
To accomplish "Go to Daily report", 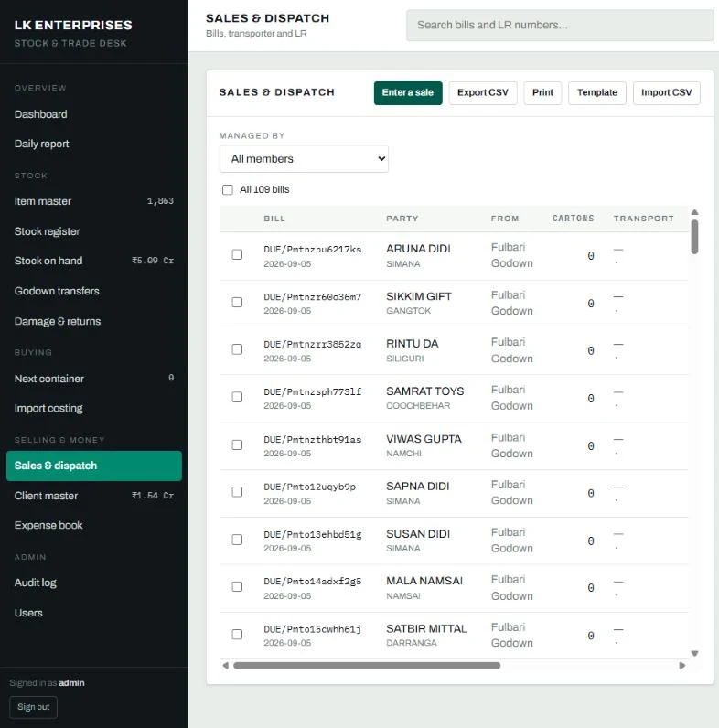I will coord(94,144).
